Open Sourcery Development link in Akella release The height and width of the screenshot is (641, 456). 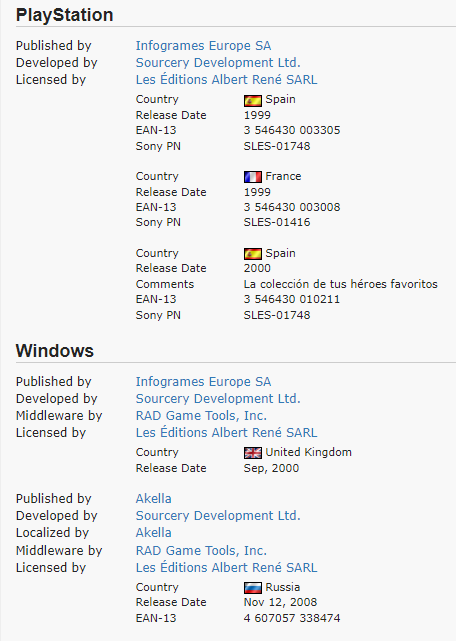(x=218, y=516)
